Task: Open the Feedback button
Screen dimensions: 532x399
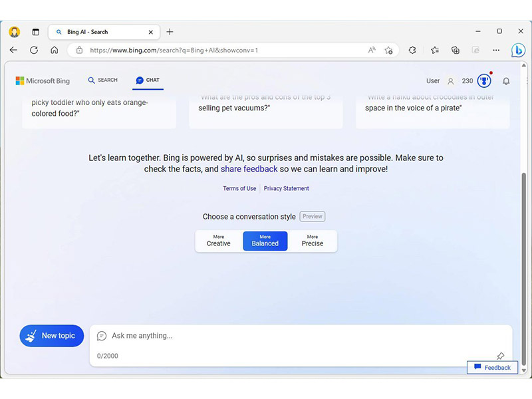Action: [x=492, y=368]
